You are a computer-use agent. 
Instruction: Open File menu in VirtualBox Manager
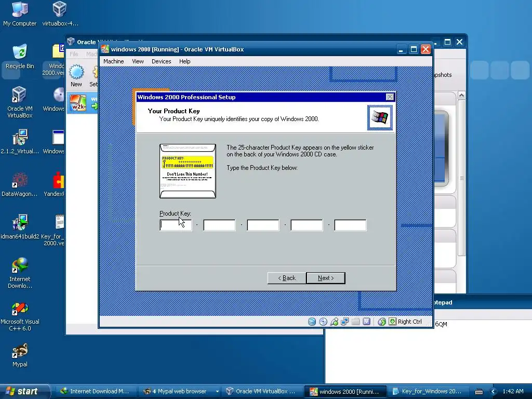[x=74, y=54]
